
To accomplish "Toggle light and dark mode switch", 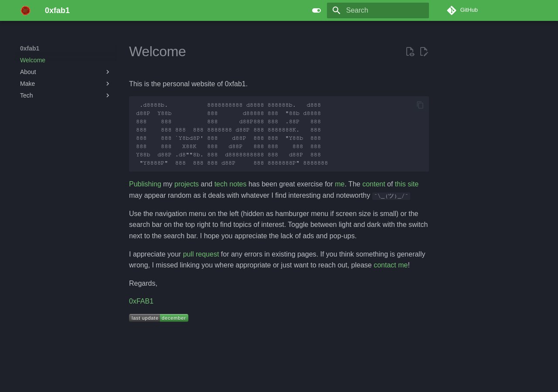I will 316,10.
